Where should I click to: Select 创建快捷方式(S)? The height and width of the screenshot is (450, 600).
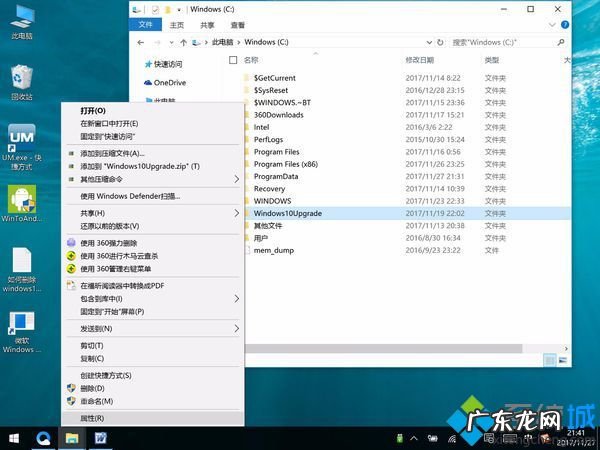(153, 375)
